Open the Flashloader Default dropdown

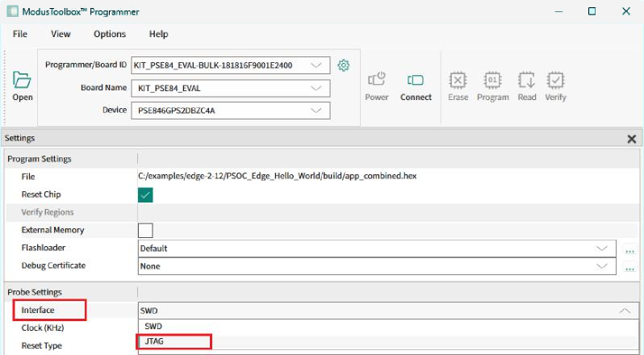tap(377, 248)
